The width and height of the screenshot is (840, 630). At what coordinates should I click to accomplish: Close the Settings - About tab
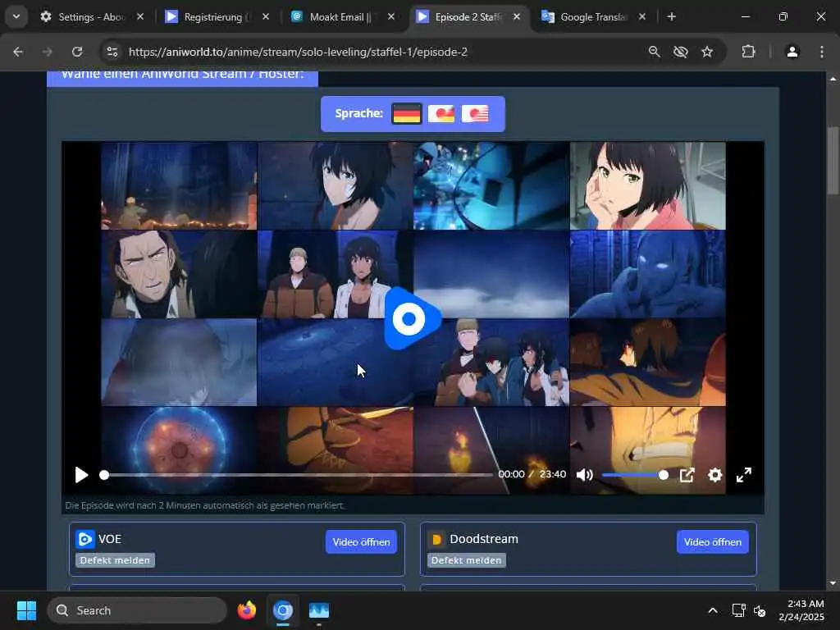140,17
